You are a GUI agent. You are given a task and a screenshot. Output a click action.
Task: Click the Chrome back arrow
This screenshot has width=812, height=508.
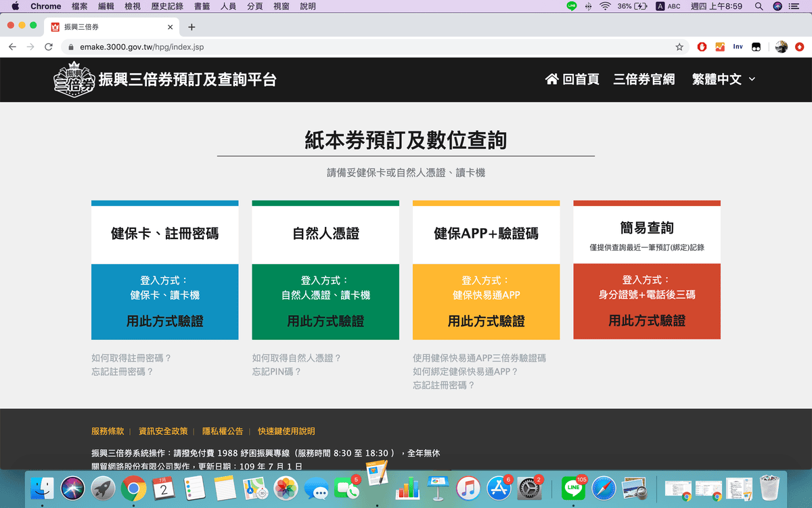point(12,47)
